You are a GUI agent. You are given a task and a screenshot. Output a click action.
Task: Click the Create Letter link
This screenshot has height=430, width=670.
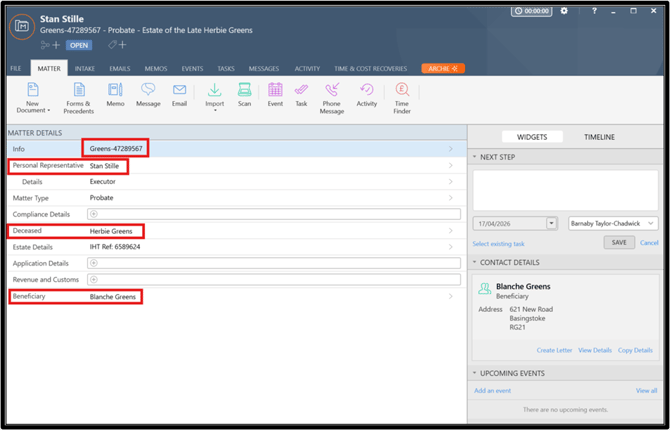click(554, 350)
